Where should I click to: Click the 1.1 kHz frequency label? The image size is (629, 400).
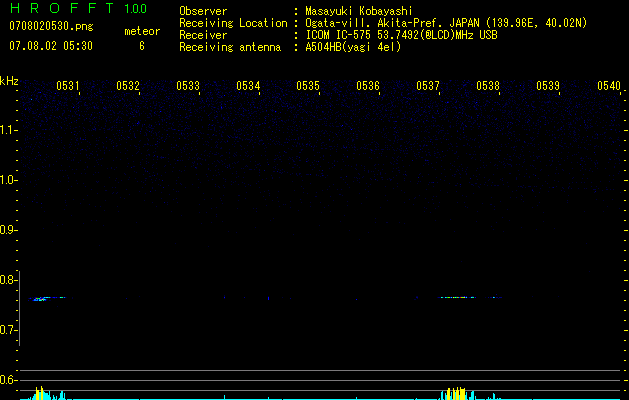[8, 130]
